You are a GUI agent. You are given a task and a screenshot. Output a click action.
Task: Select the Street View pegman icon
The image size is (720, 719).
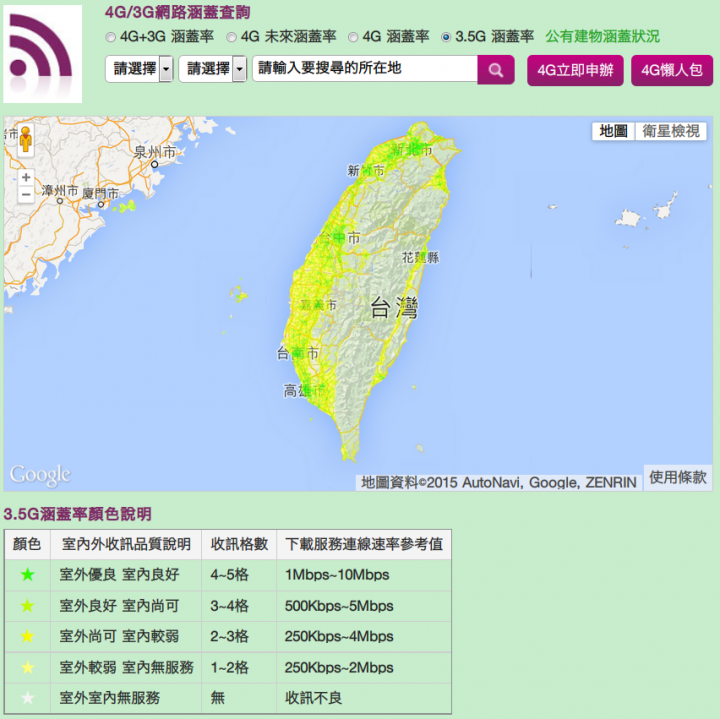tap(26, 139)
